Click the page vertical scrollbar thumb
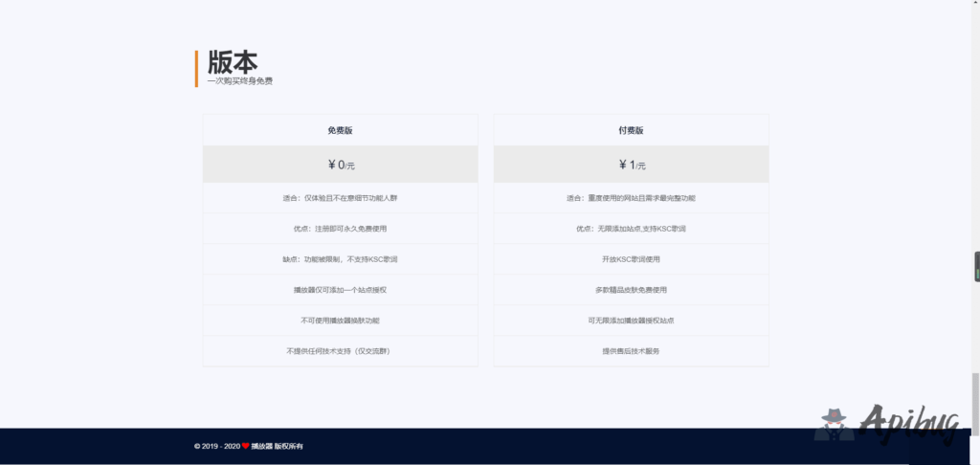 pos(975,387)
